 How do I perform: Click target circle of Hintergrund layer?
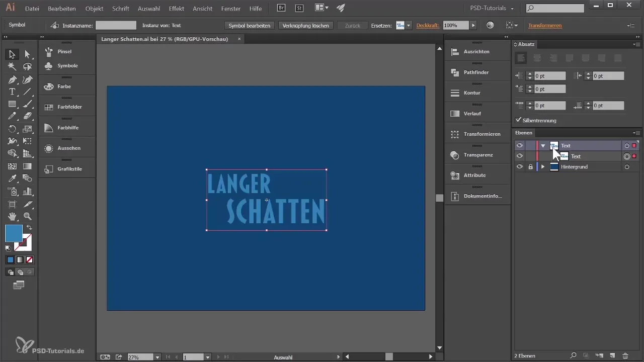[x=627, y=166]
